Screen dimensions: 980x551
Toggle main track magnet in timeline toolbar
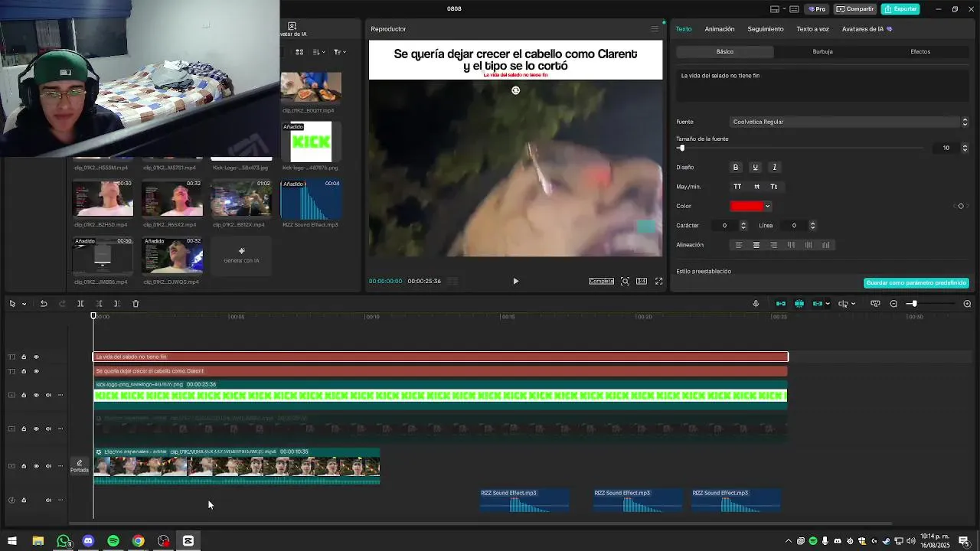781,304
